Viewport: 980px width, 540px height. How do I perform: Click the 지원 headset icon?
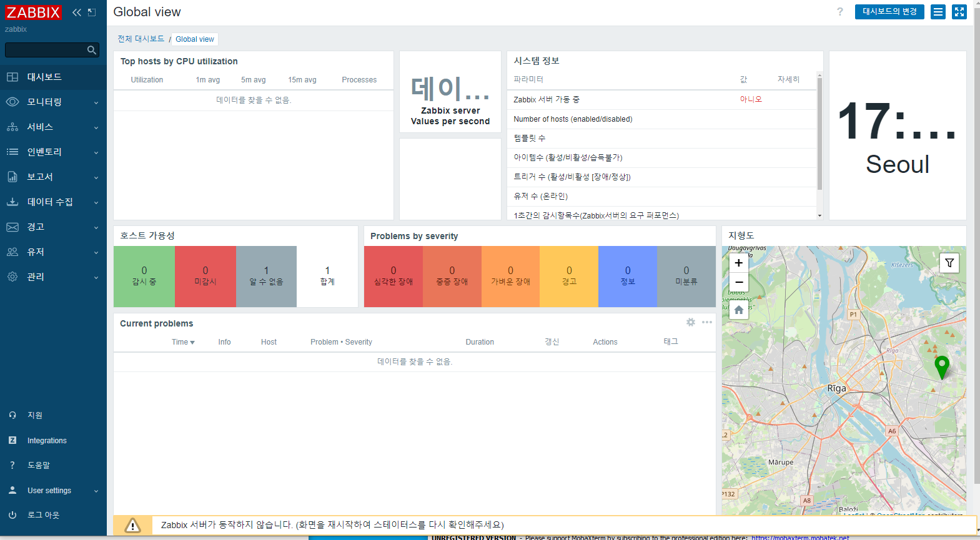coord(12,415)
